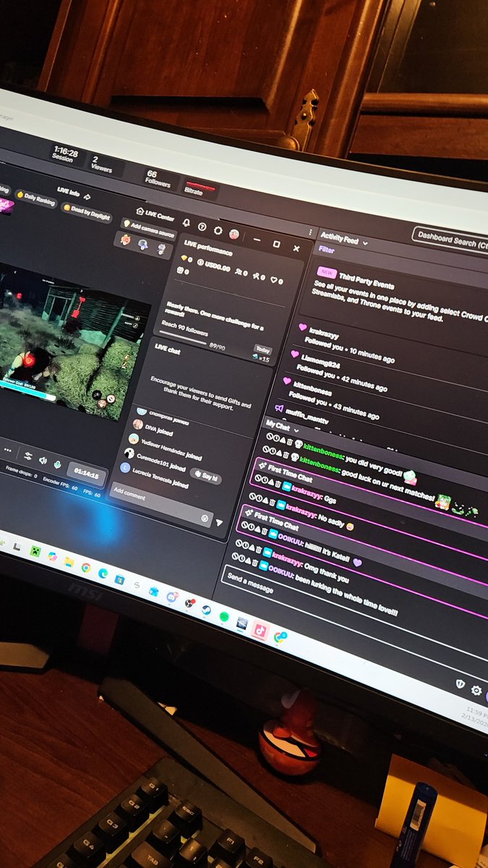
Task: Open the Activity Feed Filter link
Action: (x=326, y=250)
